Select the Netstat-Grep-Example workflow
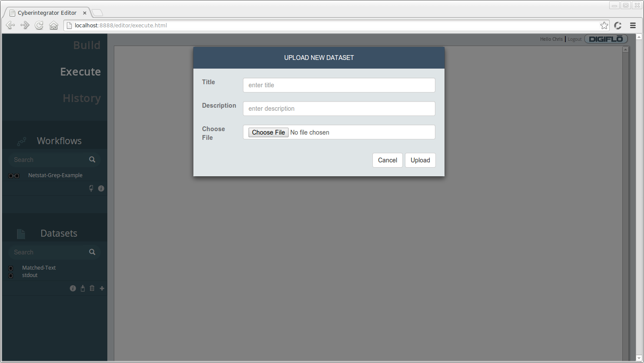Image resolution: width=644 pixels, height=363 pixels. 55,175
